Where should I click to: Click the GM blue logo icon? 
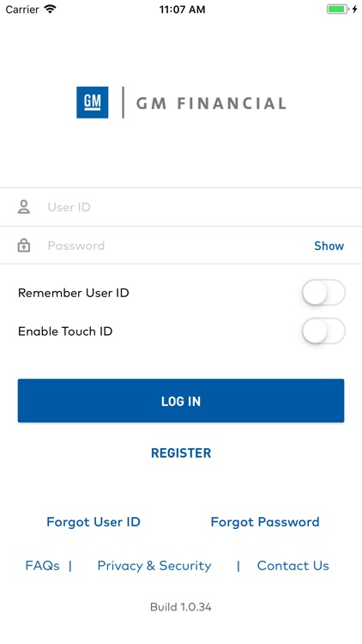93,102
